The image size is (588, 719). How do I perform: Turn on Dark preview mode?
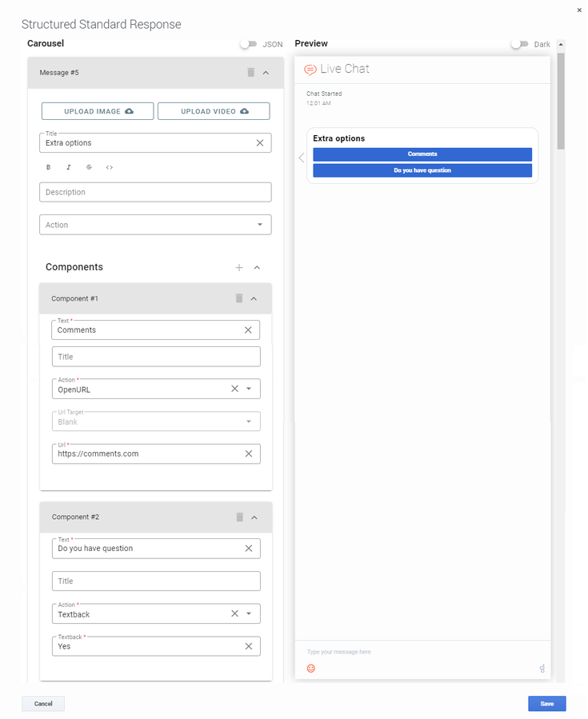coord(521,45)
